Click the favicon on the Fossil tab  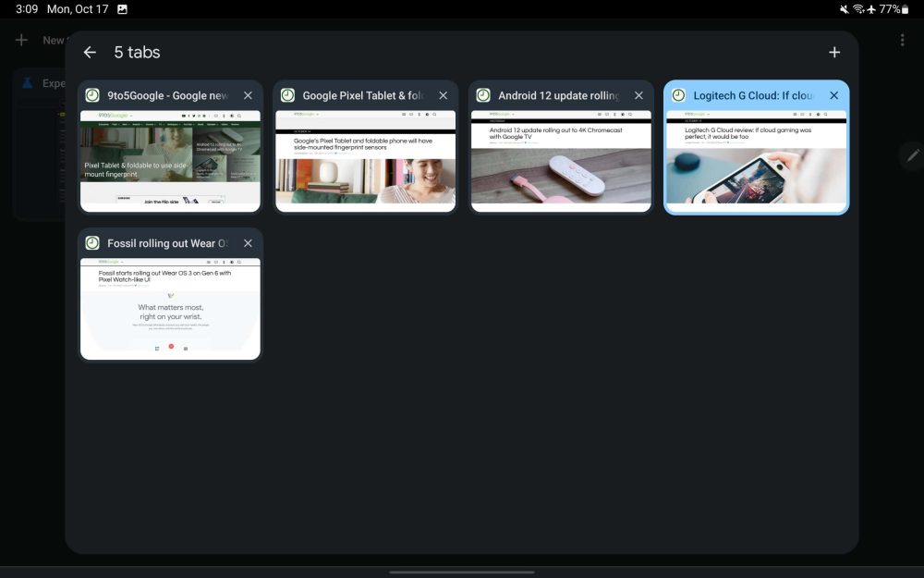tap(92, 243)
